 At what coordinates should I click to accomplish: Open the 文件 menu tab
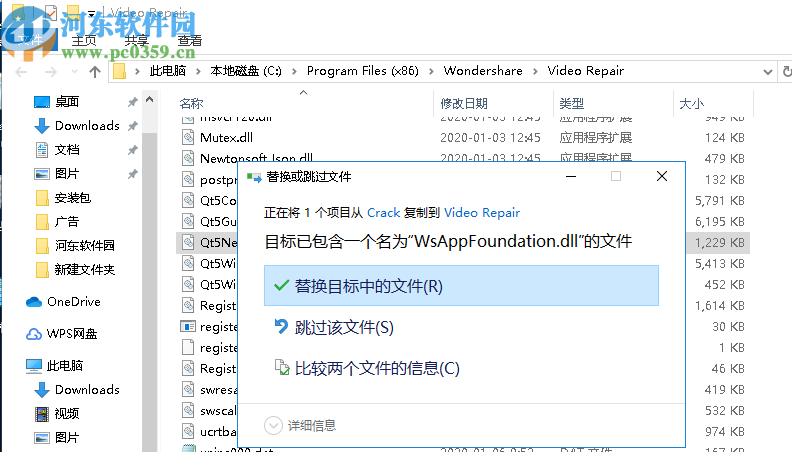click(x=30, y=40)
